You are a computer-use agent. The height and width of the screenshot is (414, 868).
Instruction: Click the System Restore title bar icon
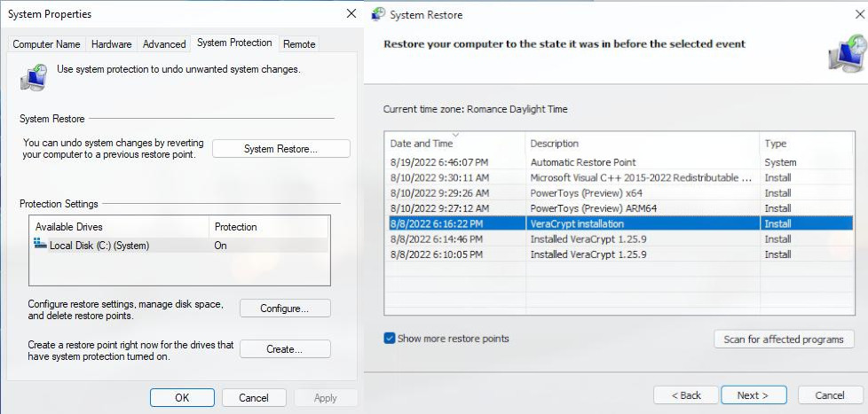379,14
